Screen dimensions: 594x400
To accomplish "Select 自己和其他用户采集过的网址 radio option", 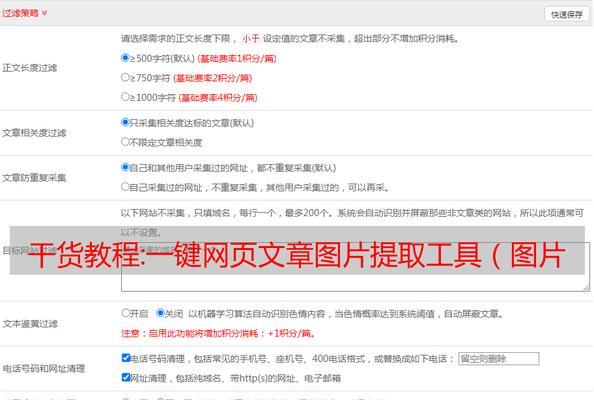I will [125, 167].
